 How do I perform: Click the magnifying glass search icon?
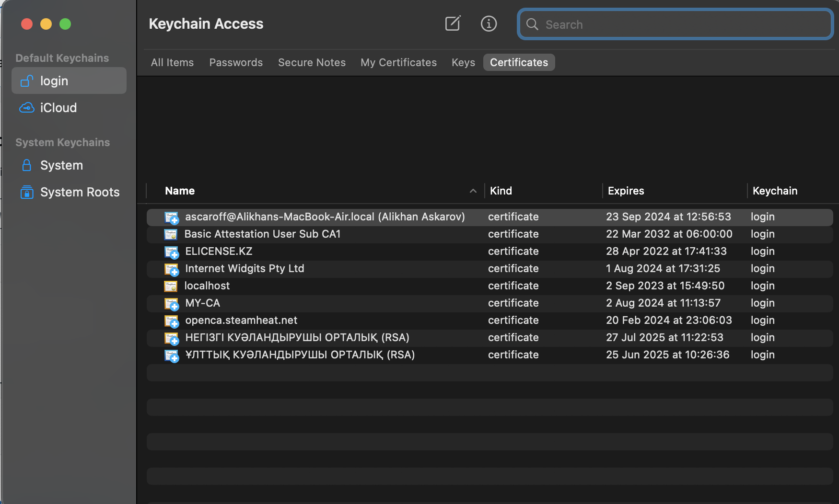pyautogui.click(x=532, y=24)
